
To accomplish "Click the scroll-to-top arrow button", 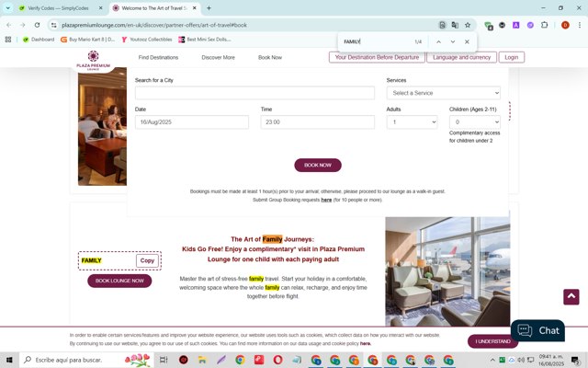I will point(571,296).
